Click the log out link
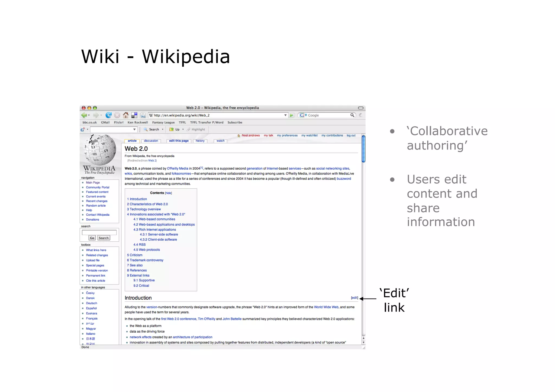This screenshot has width=555, height=392. (351, 135)
